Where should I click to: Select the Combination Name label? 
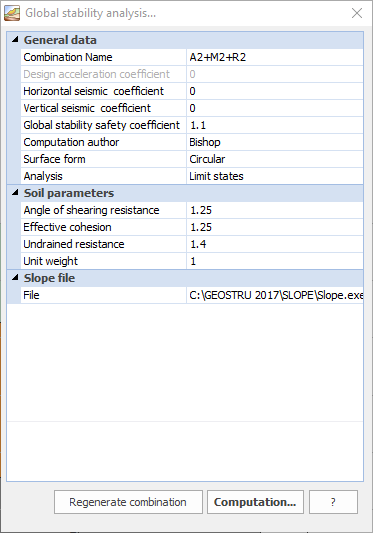pyautogui.click(x=68, y=57)
